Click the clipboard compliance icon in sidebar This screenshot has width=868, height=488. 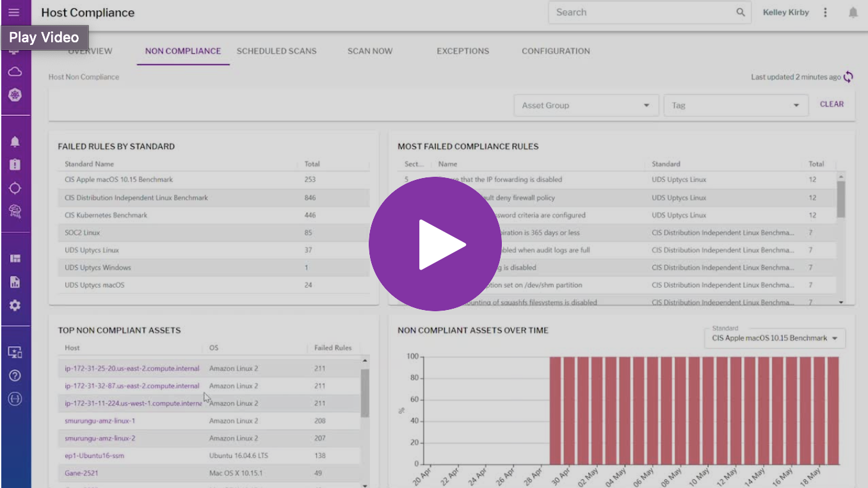coord(15,165)
